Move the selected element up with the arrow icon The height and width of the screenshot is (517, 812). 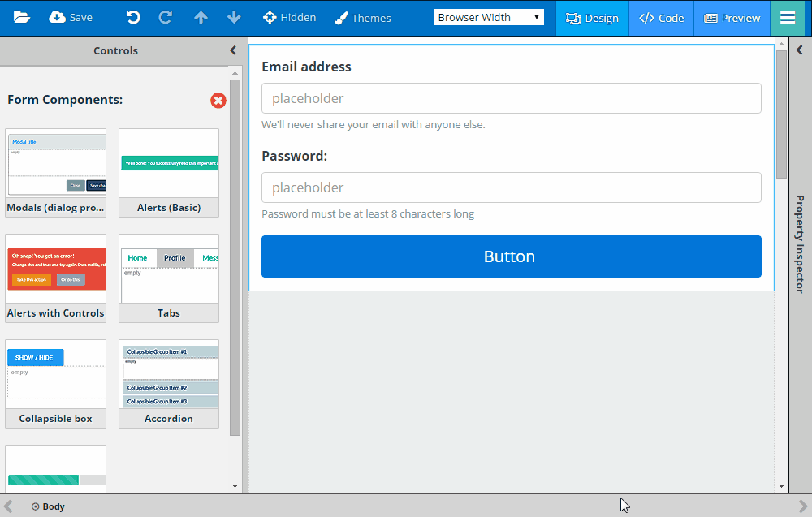click(201, 16)
